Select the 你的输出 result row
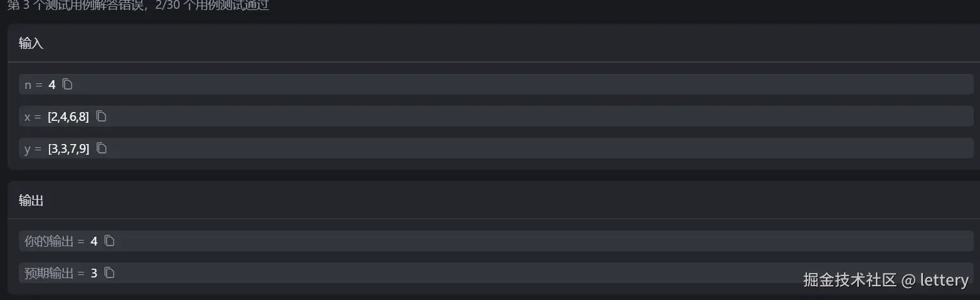Screen dimensions: 980x300 [496, 241]
